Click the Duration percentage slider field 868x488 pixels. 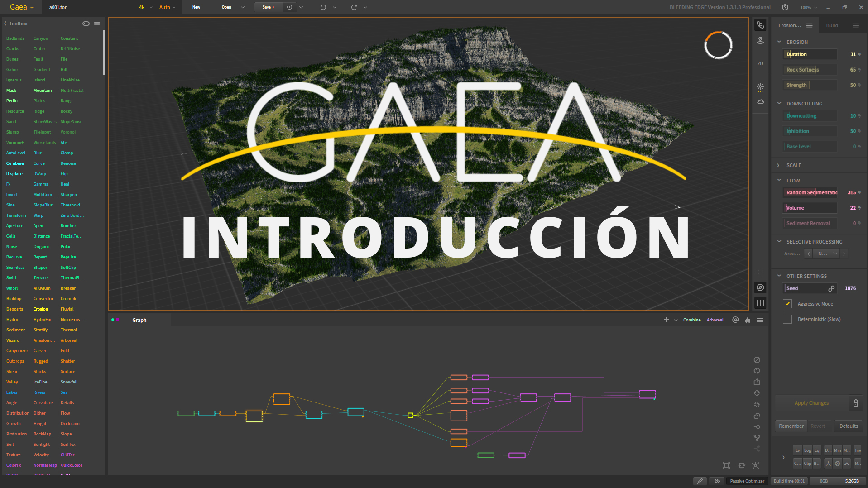pyautogui.click(x=809, y=54)
